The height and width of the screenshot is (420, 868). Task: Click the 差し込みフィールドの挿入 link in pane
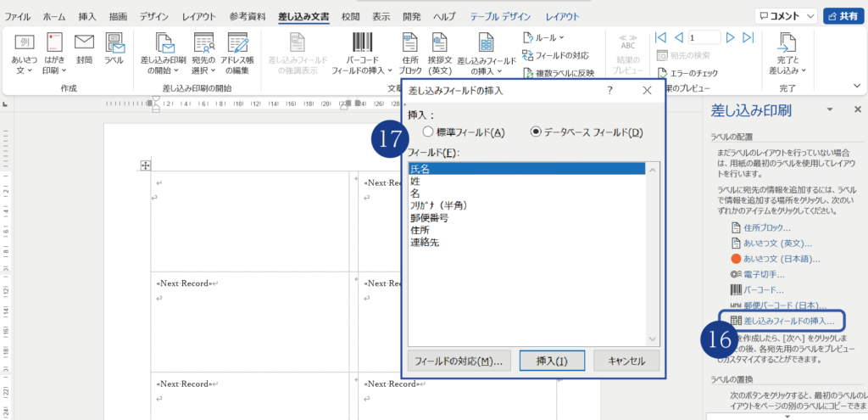pos(788,320)
